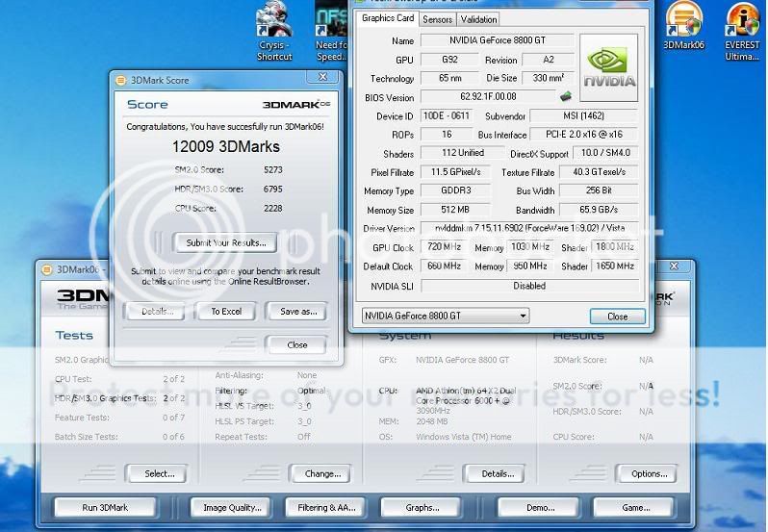Click the Bus Width 256 Bit field
Viewport: 768px width, 532px height.
pyautogui.click(x=599, y=190)
